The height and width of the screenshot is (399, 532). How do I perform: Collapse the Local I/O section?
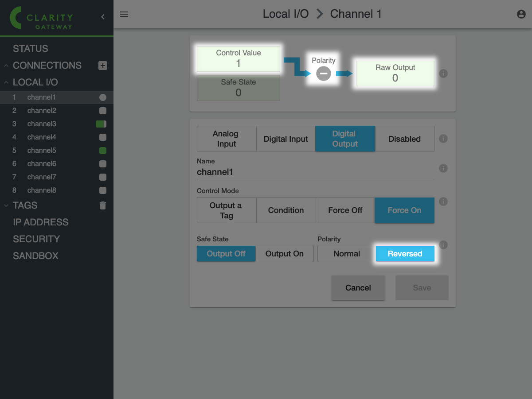(6, 82)
